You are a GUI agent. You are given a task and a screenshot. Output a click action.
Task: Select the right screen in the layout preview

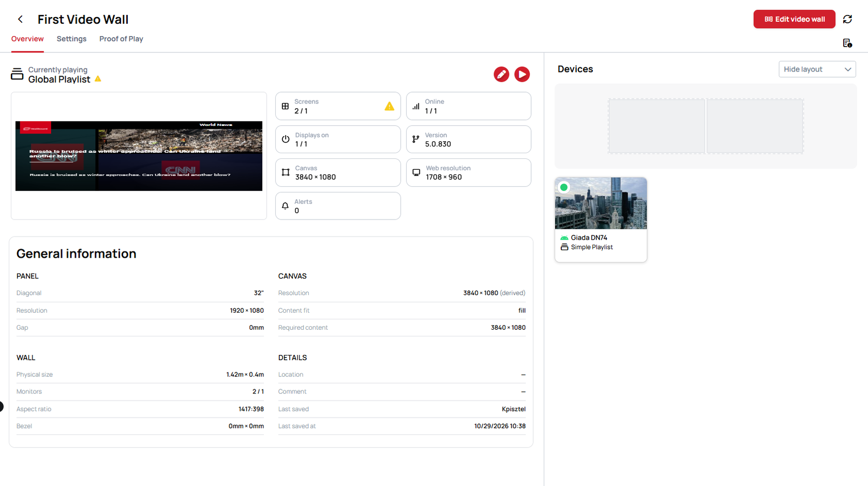point(755,126)
